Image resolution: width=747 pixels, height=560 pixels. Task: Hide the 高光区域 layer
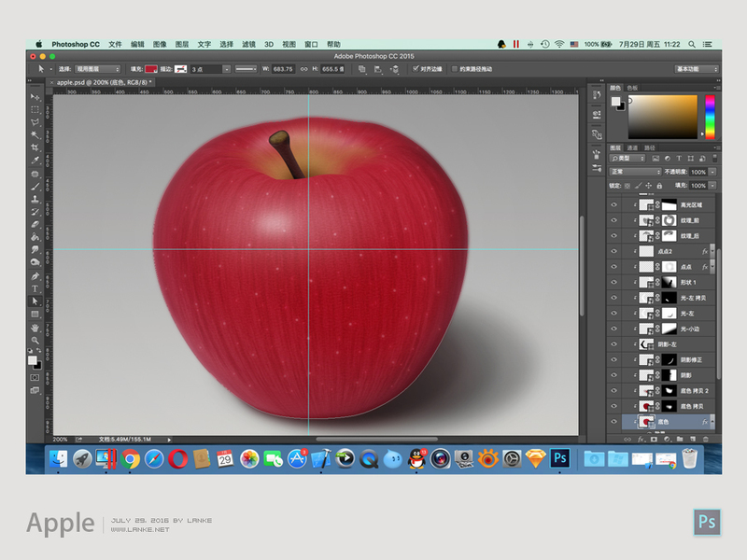[613, 204]
